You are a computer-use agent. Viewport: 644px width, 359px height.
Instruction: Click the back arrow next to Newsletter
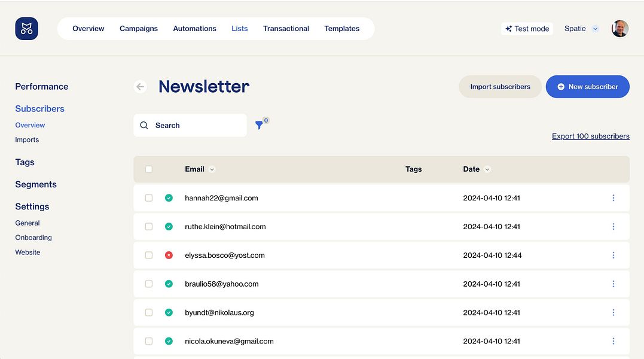(140, 86)
